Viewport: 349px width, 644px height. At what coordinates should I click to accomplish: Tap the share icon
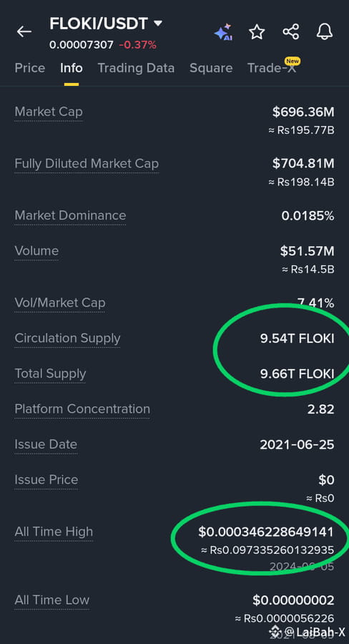[x=290, y=31]
